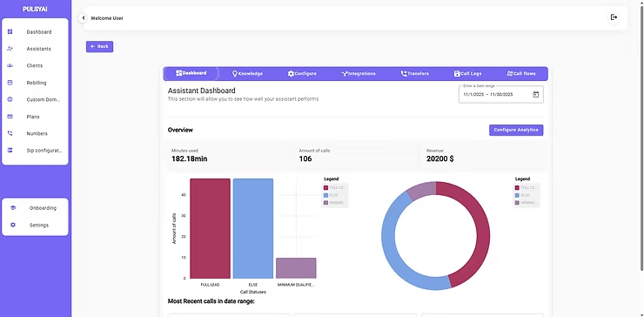The width and height of the screenshot is (644, 317).
Task: Click the Sip configuration server icon
Action: (x=10, y=151)
